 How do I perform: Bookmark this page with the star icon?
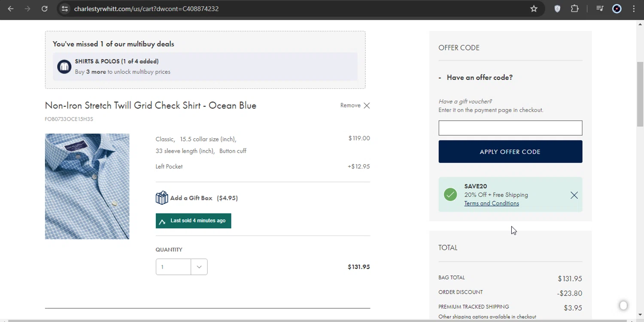click(x=534, y=9)
